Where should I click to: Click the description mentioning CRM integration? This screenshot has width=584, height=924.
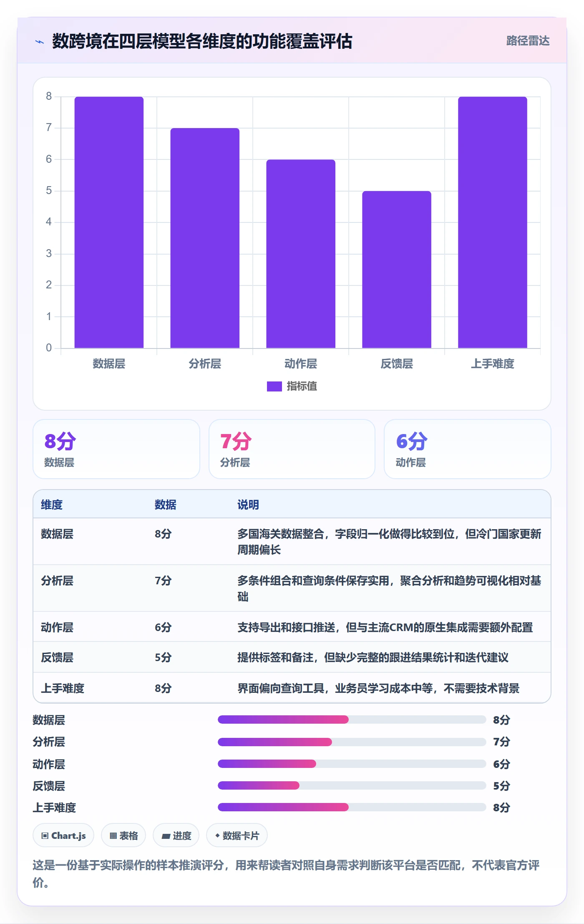coord(385,628)
